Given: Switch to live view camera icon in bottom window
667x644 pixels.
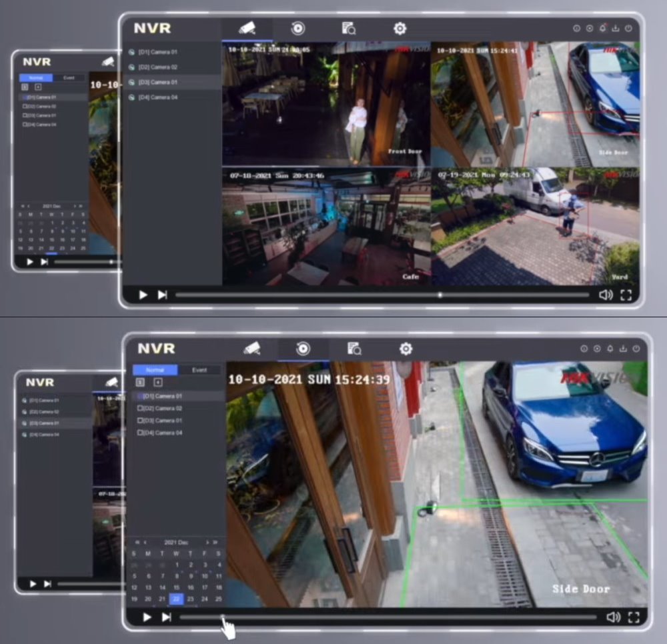Looking at the screenshot, I should click(251, 349).
